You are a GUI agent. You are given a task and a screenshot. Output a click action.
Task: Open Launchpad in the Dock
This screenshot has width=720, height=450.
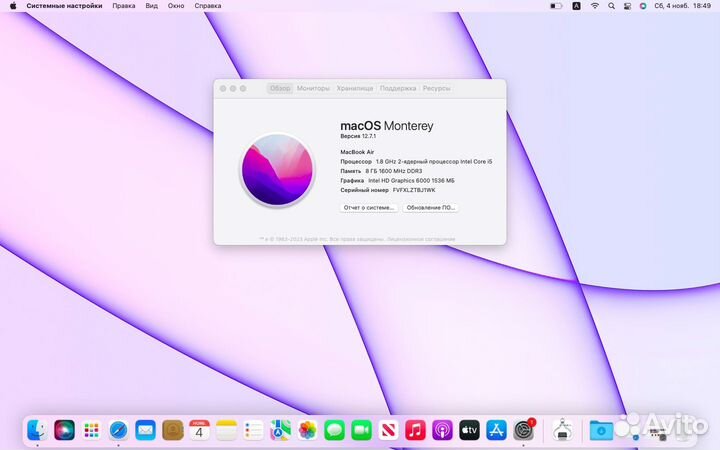point(91,430)
